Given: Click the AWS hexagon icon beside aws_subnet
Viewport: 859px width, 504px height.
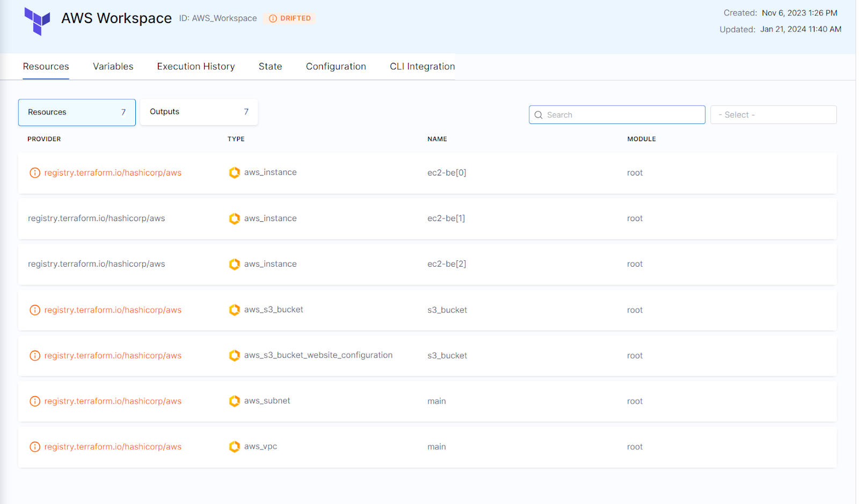Looking at the screenshot, I should pyautogui.click(x=235, y=401).
